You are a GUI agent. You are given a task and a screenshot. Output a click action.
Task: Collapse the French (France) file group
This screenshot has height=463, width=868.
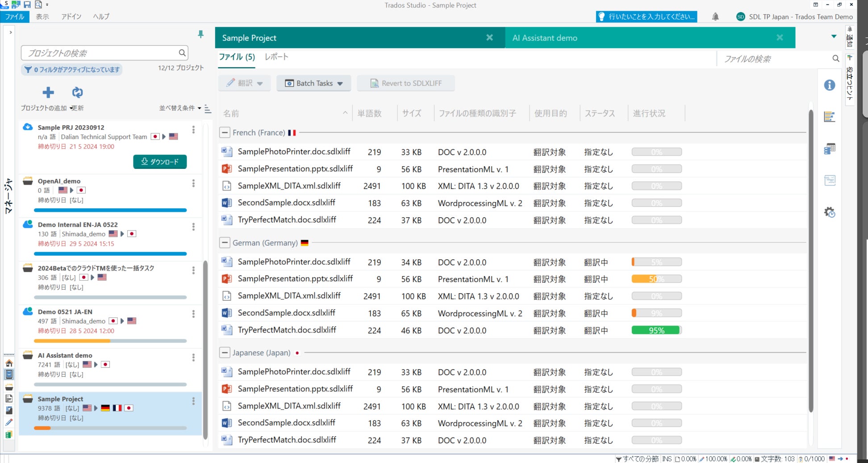coord(225,133)
